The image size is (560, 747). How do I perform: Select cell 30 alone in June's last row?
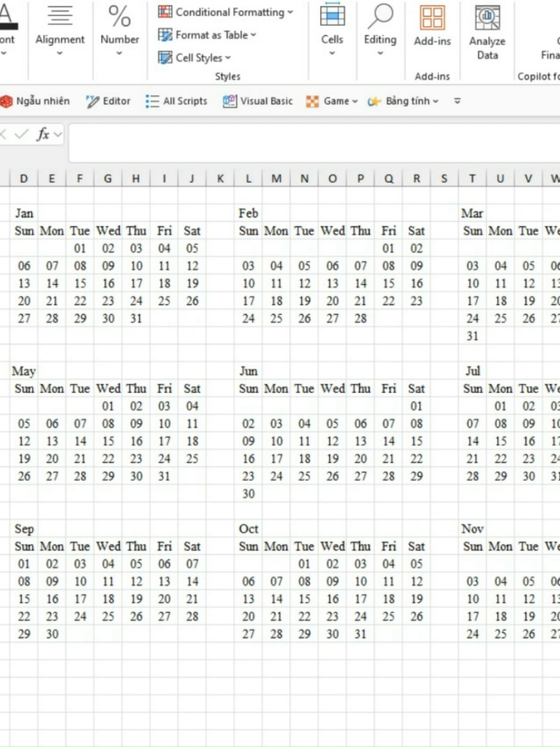[x=248, y=494]
